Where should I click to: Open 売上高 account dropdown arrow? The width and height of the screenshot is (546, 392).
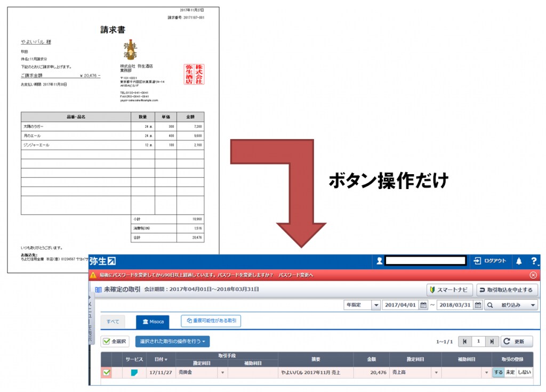(436, 372)
